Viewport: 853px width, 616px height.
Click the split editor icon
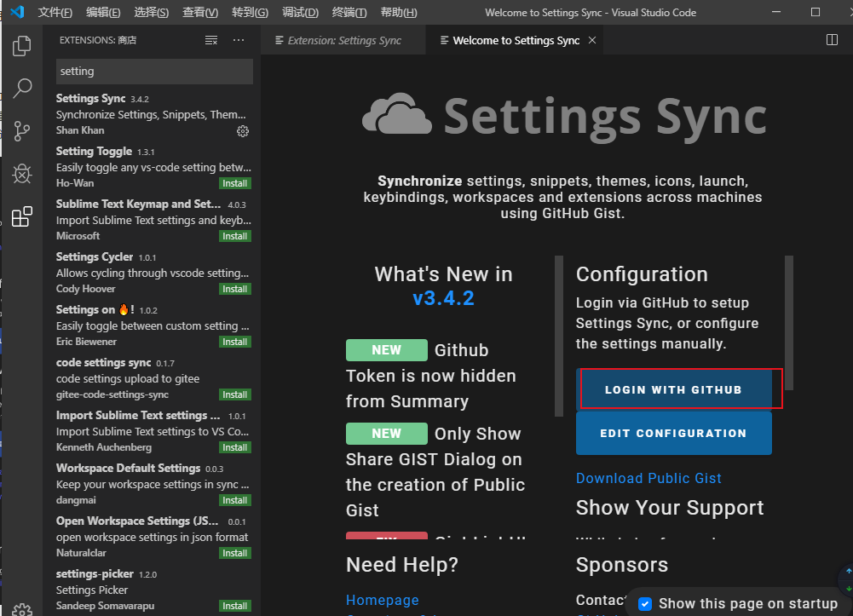point(832,40)
